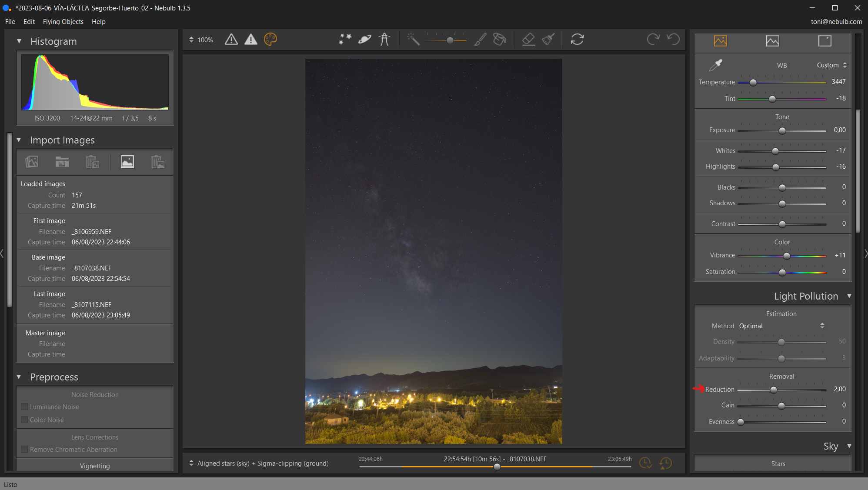Select the planet flying-object icon

point(365,40)
